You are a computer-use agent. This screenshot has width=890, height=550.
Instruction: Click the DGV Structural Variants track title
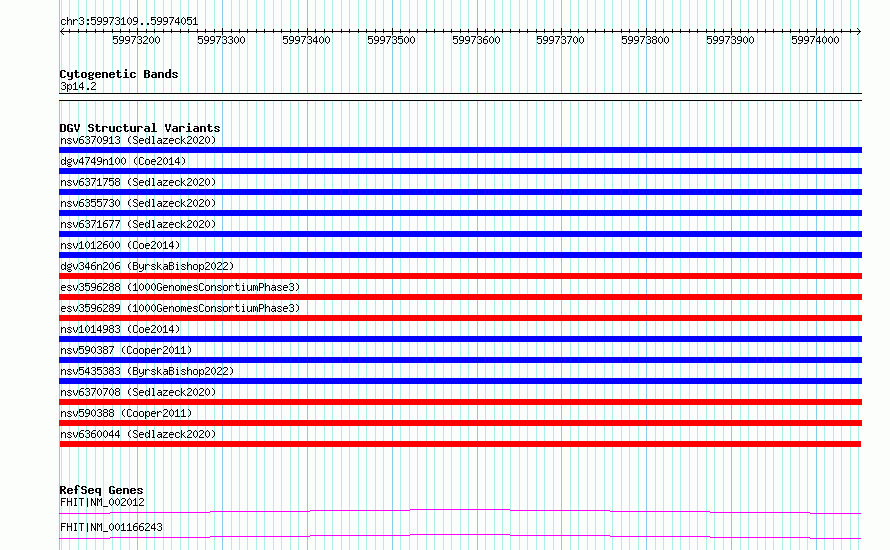pyautogui.click(x=140, y=128)
